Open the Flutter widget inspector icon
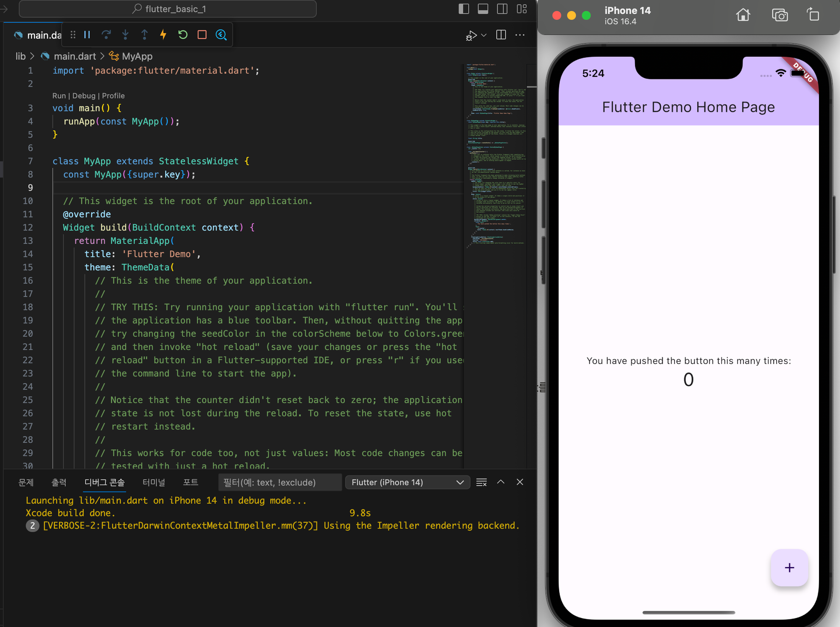This screenshot has height=627, width=840. (x=221, y=35)
